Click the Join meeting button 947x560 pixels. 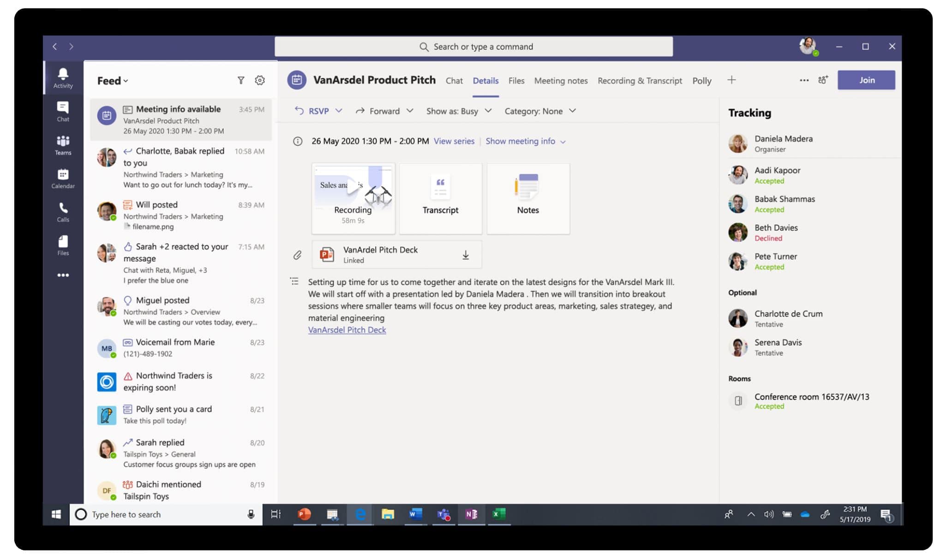point(866,80)
